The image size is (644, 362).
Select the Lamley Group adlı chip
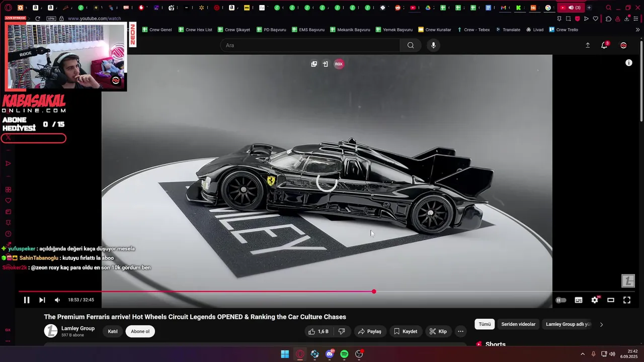569,324
